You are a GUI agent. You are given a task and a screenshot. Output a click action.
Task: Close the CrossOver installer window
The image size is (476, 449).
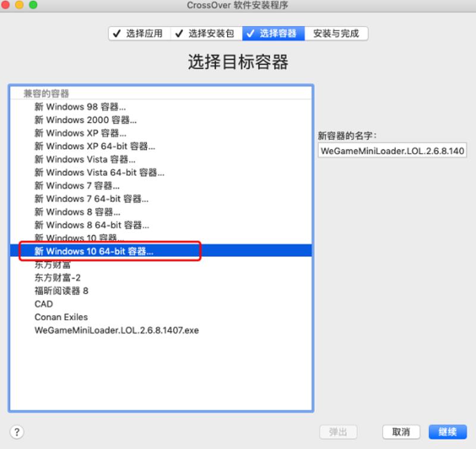click(5, 5)
